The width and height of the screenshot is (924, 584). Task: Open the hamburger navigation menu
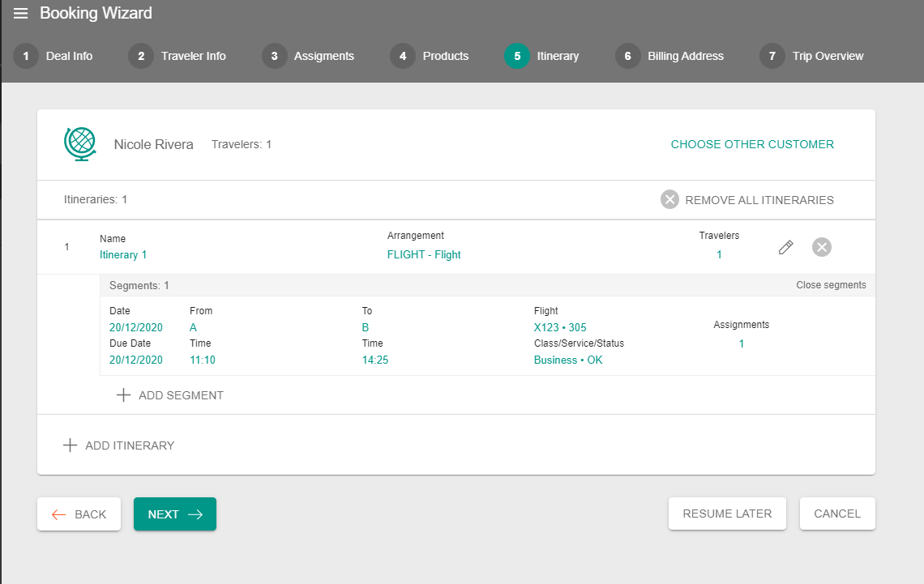pyautogui.click(x=20, y=13)
